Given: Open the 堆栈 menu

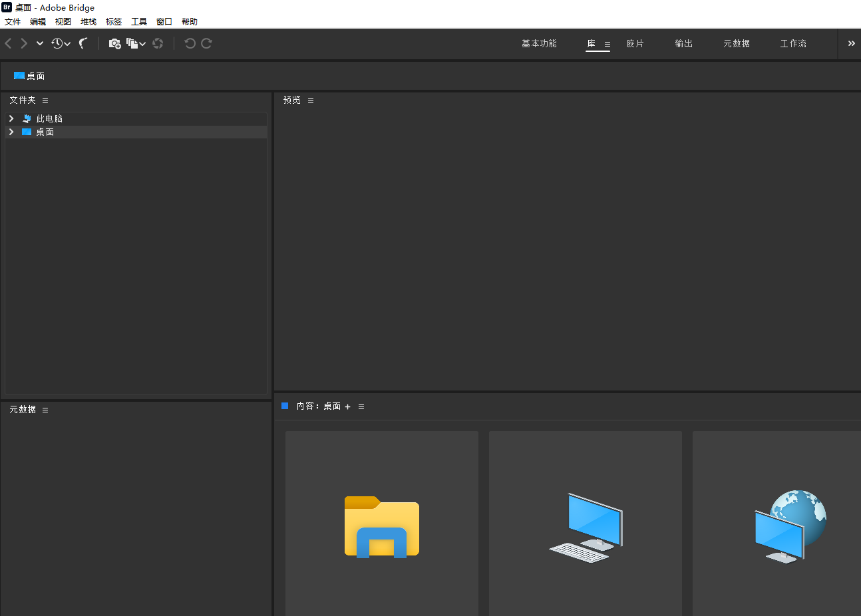Looking at the screenshot, I should tap(88, 22).
